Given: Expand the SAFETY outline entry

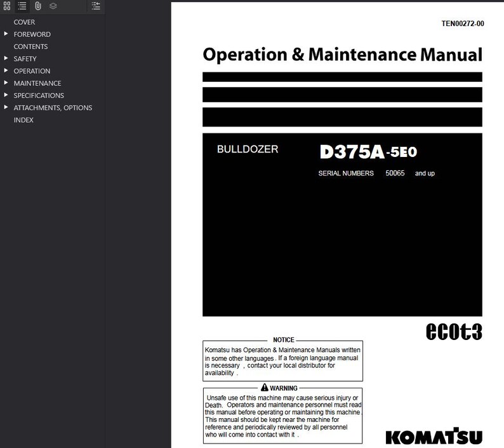Looking at the screenshot, I should pos(6,58).
